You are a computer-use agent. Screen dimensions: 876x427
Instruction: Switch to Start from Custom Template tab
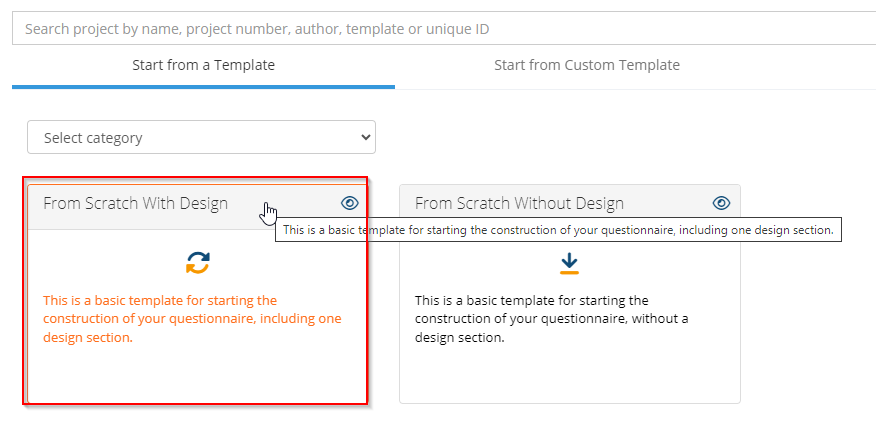586,65
